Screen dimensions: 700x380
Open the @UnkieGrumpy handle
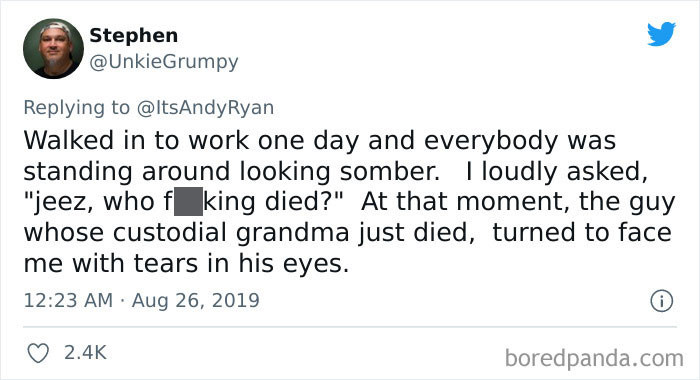164,61
